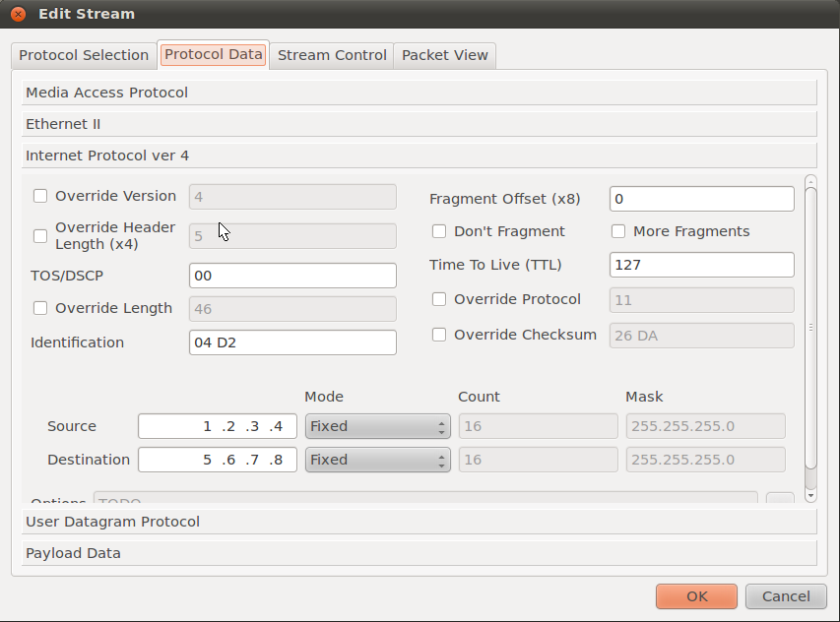
Task: Click the disabled Source Count field
Action: [539, 426]
